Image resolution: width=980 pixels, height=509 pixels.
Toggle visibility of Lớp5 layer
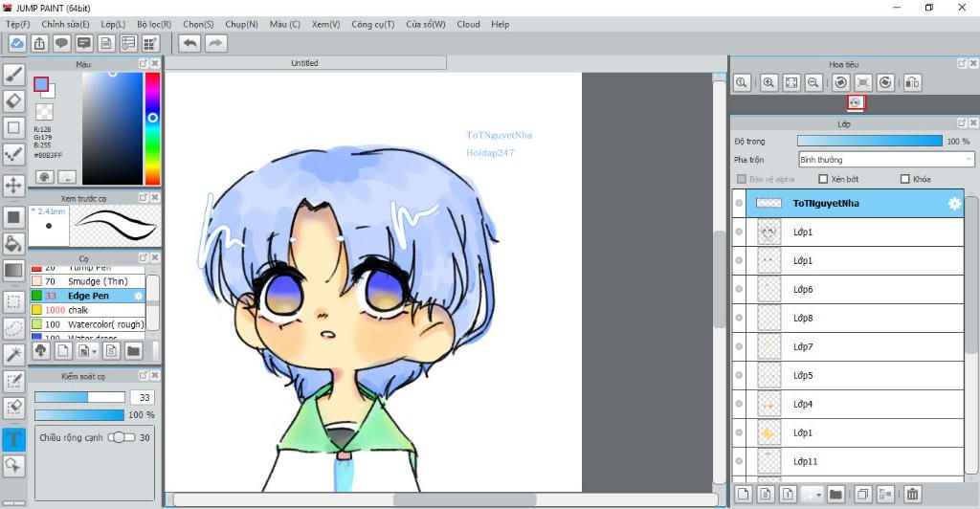(x=739, y=375)
